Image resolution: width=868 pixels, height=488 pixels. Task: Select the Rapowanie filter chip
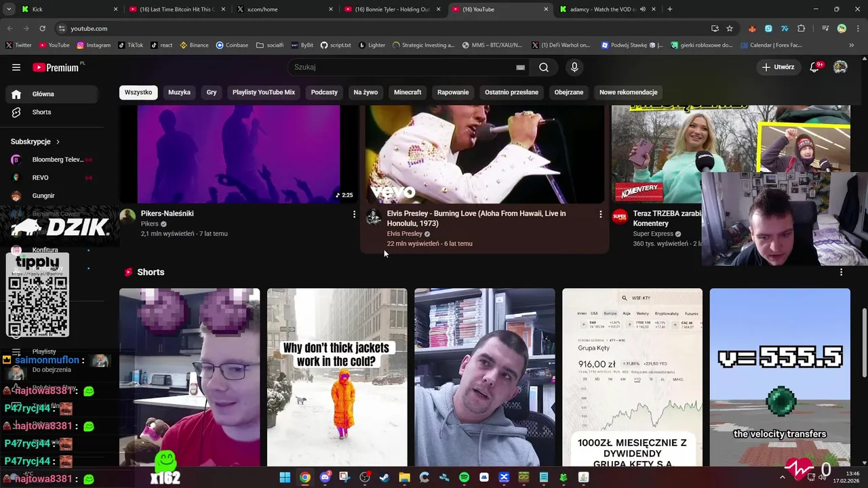tap(453, 92)
